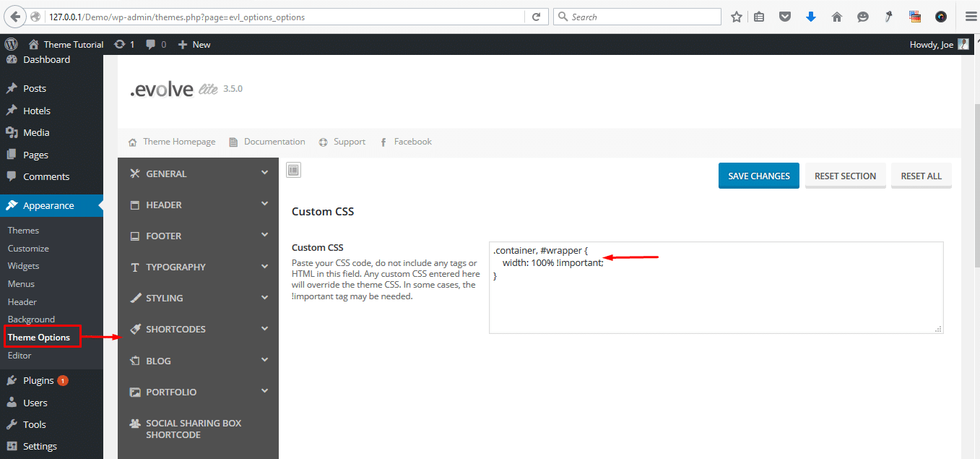The height and width of the screenshot is (459, 980).
Task: Click the Documentation page icon
Action: pos(233,142)
